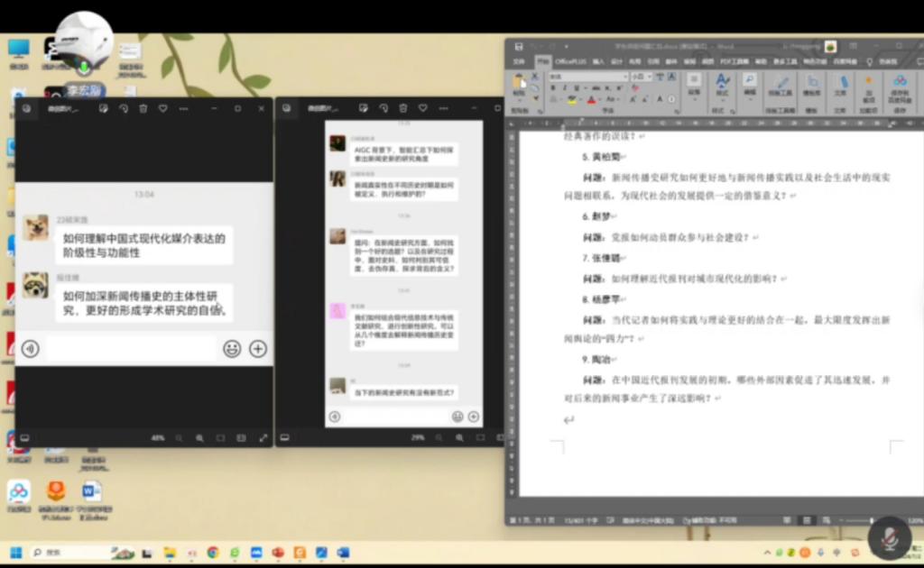Open the font name dropdown in Word
The image size is (924, 568).
pos(624,77)
